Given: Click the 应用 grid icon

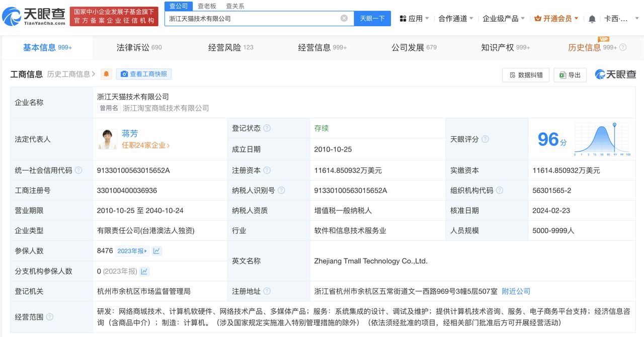Looking at the screenshot, I should 403,19.
